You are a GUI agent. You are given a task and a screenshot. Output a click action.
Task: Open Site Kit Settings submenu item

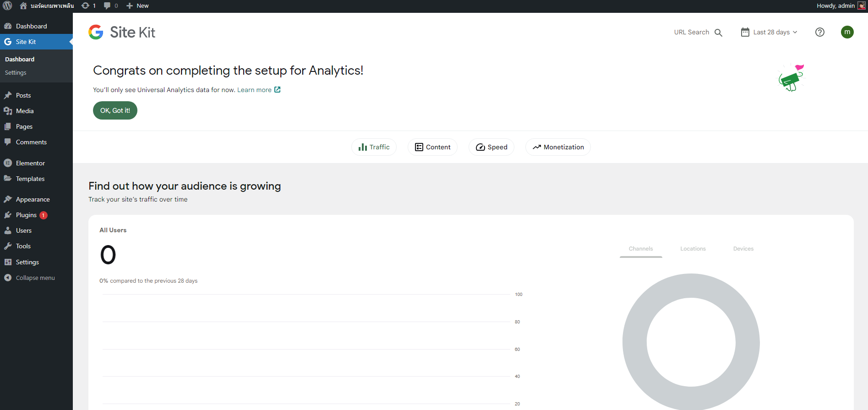pos(16,72)
